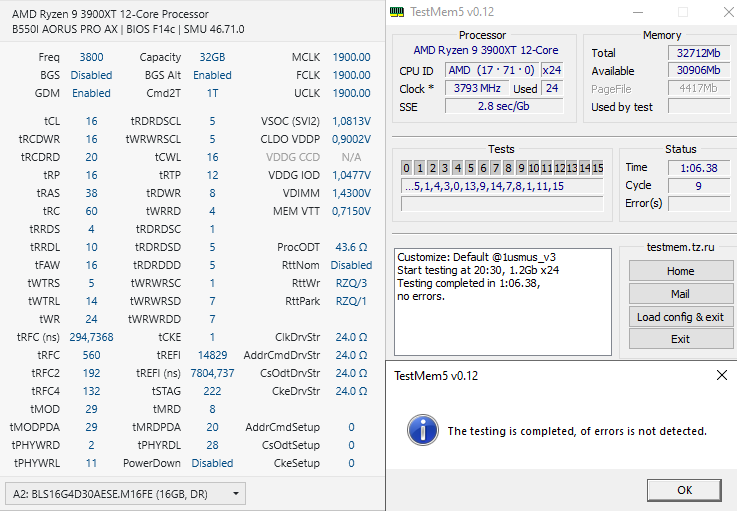Click the SSE field 2.8 sec/Gb
The height and width of the screenshot is (511, 737).
click(504, 106)
